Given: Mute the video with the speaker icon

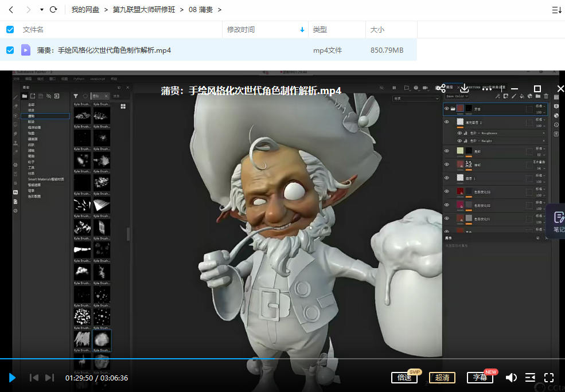Looking at the screenshot, I should [x=511, y=377].
